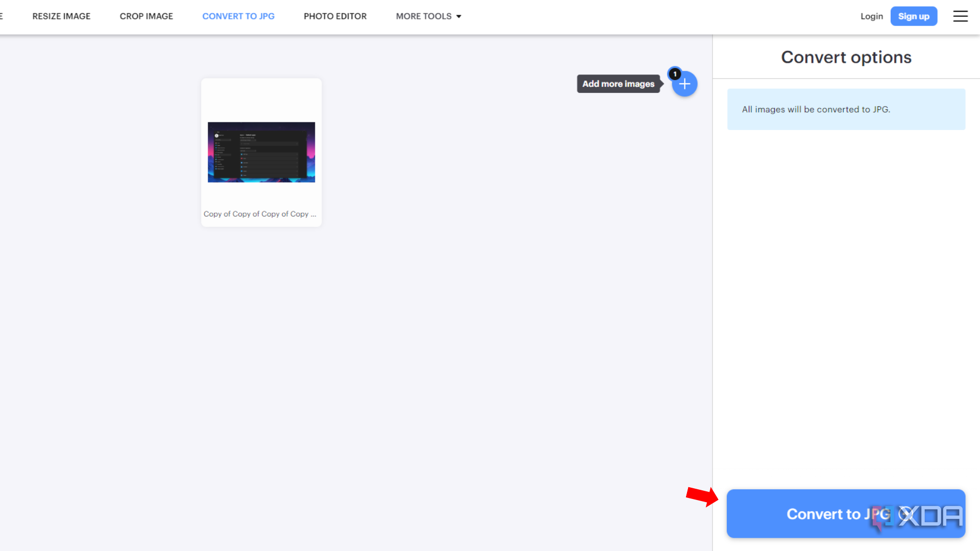Screen dimensions: 980x551
Task: Click the Login link
Action: tap(871, 16)
